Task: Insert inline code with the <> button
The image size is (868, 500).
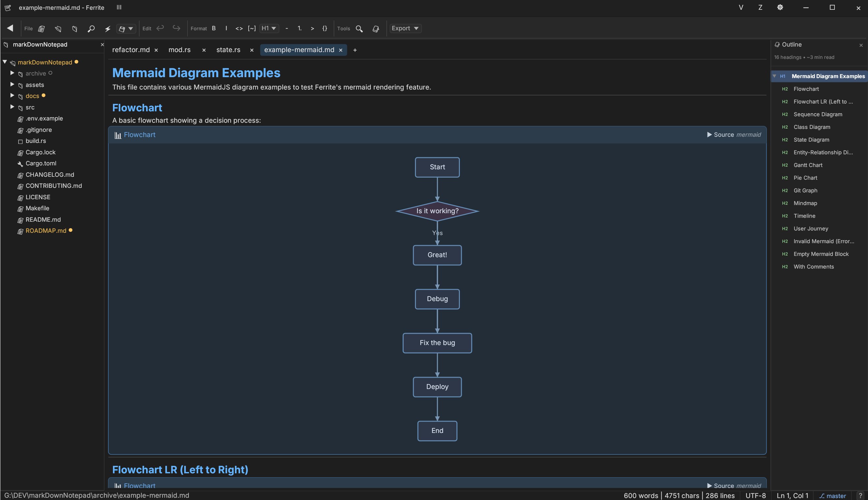Action: click(239, 29)
